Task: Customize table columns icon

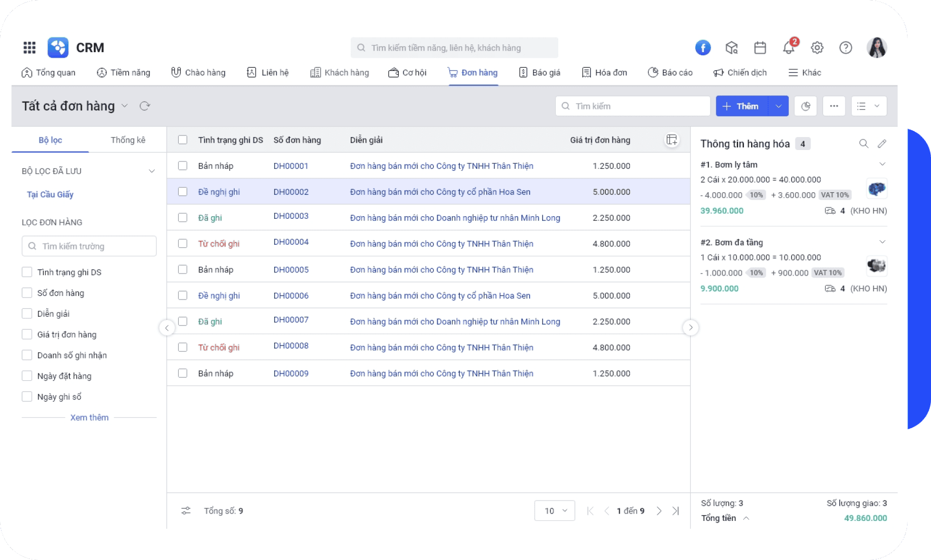Action: (672, 140)
